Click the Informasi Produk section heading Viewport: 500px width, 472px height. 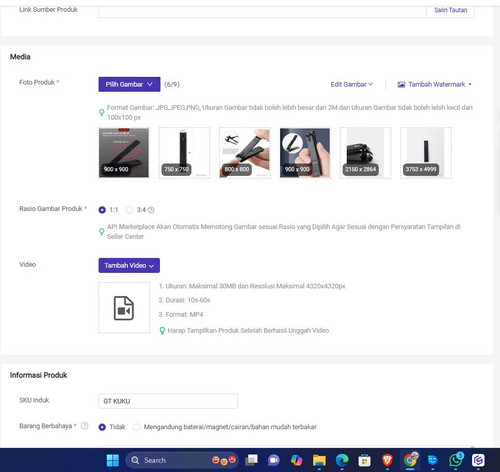click(x=38, y=375)
